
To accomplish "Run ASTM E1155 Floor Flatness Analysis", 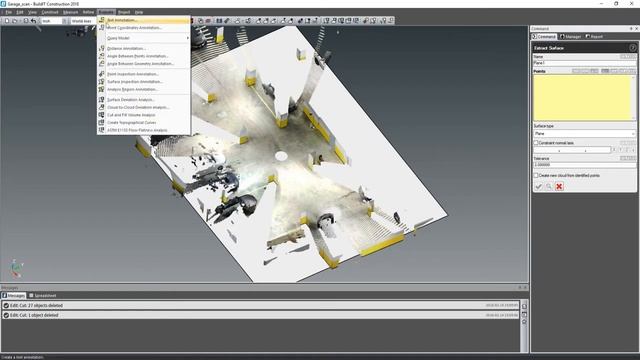I will (x=143, y=130).
